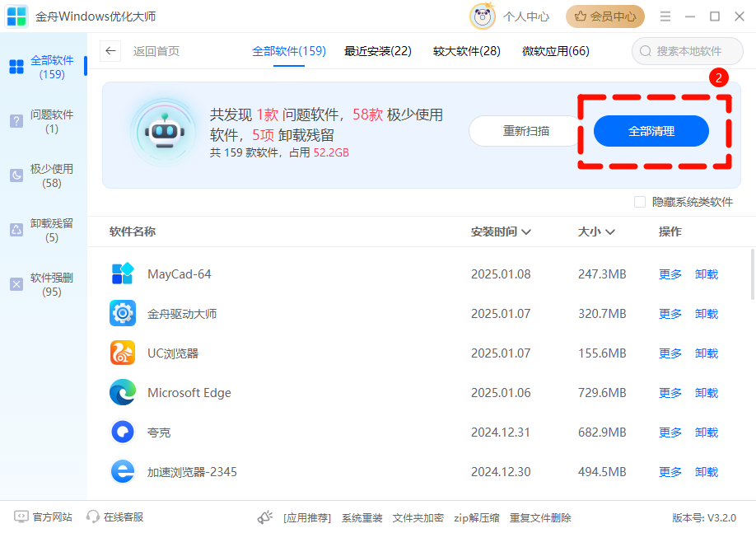Click the 官方网站 monitor icon
756x533 pixels.
click(21, 517)
